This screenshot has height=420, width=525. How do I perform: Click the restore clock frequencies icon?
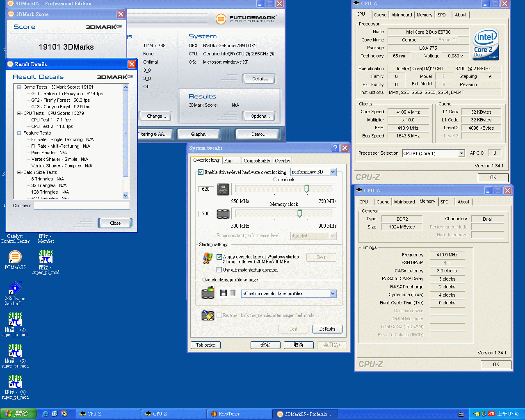pyautogui.click(x=208, y=315)
